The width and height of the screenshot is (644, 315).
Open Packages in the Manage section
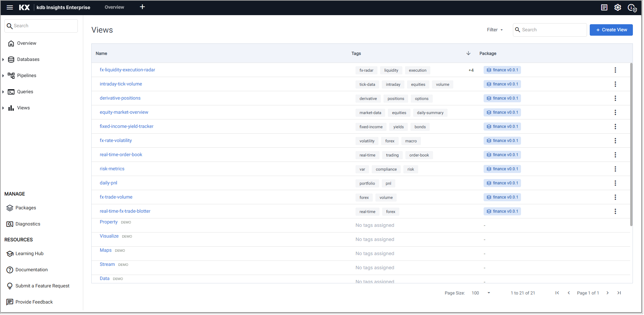tap(26, 208)
